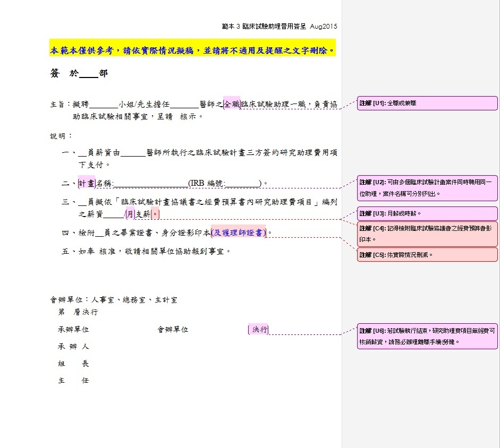
Task: Click the IRB 編號 label
Action: 207,184
